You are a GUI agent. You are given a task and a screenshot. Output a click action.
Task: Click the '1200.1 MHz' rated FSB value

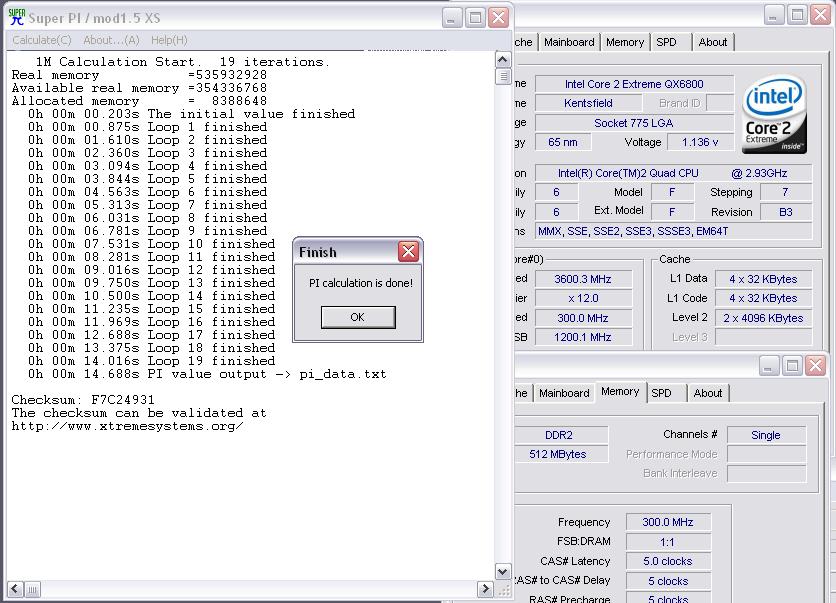[583, 337]
